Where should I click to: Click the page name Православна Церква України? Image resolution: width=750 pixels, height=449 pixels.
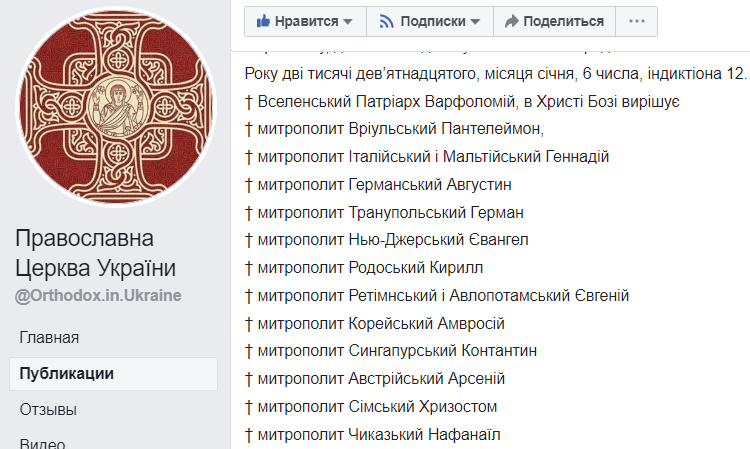click(96, 253)
